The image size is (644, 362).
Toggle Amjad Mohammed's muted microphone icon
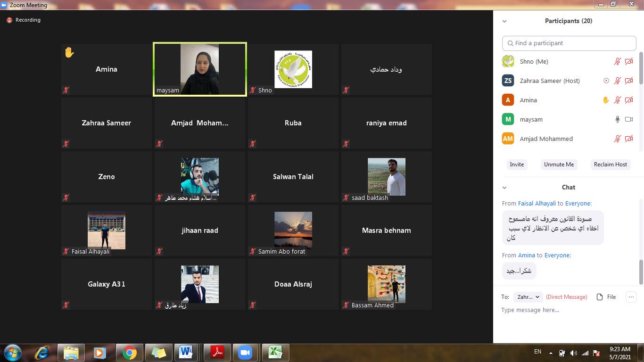(617, 139)
